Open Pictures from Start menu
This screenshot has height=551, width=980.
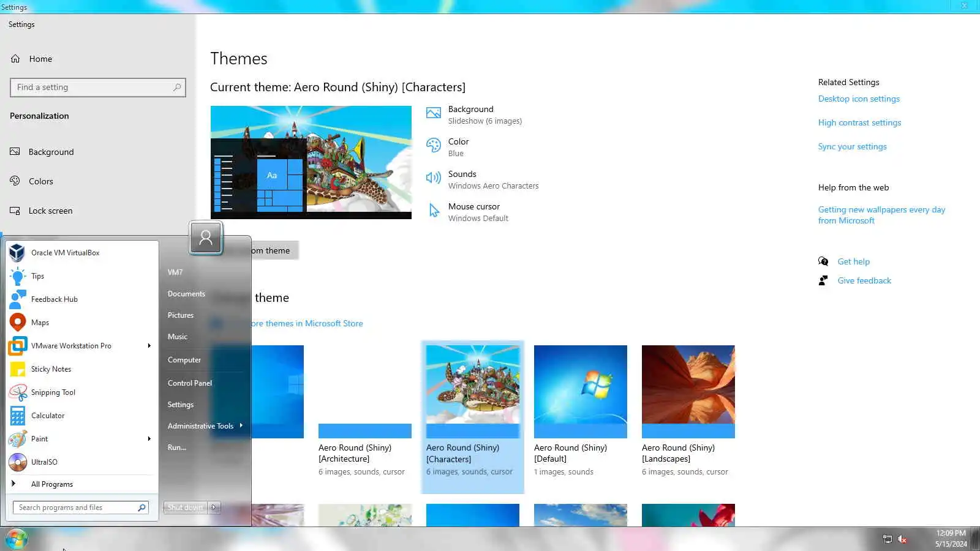(181, 315)
